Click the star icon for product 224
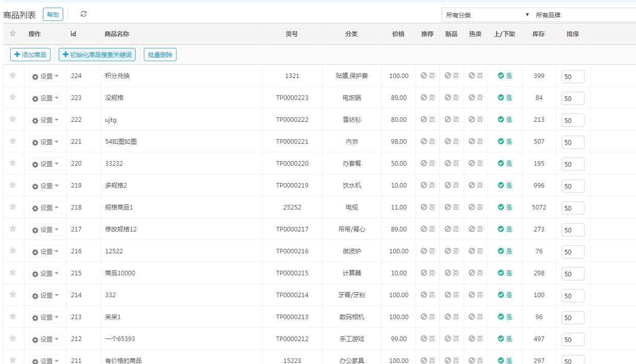 coord(13,75)
